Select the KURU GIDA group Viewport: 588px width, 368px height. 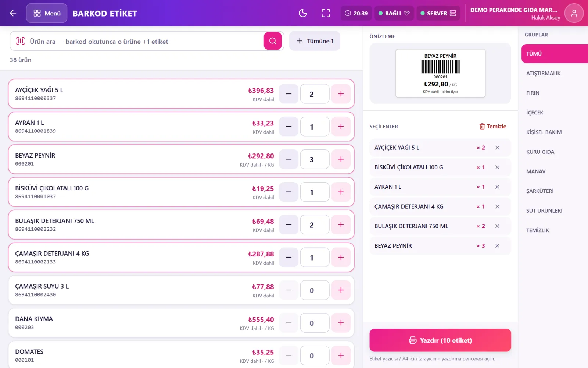click(555, 152)
